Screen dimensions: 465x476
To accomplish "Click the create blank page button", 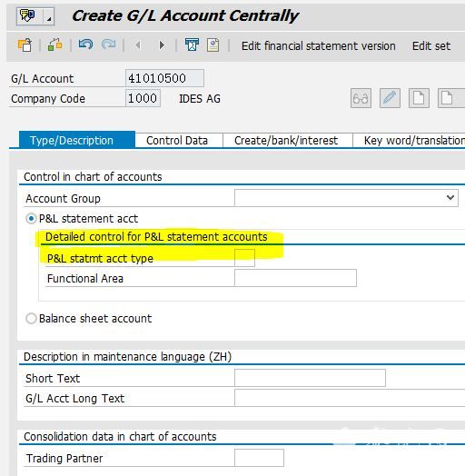I will tap(419, 98).
